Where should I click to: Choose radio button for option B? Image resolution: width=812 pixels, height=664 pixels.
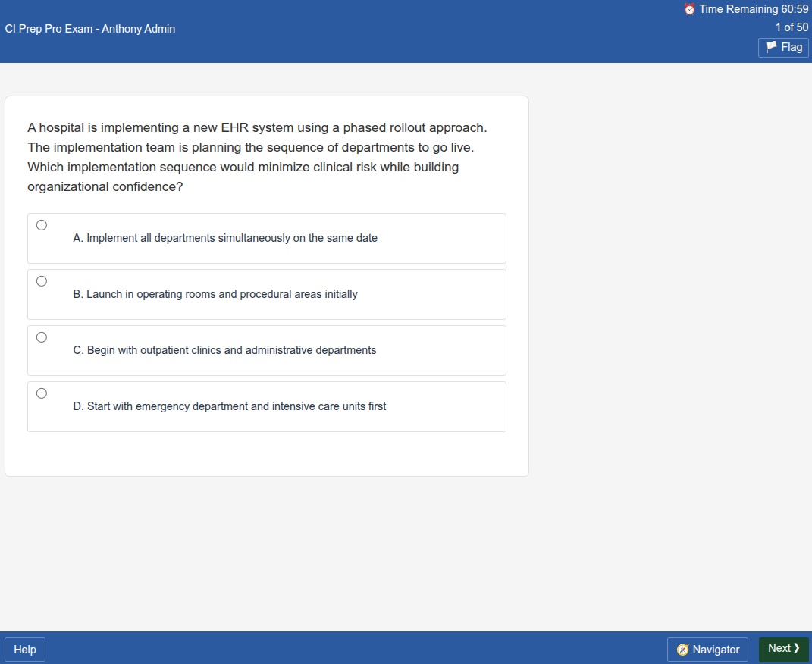coord(42,281)
